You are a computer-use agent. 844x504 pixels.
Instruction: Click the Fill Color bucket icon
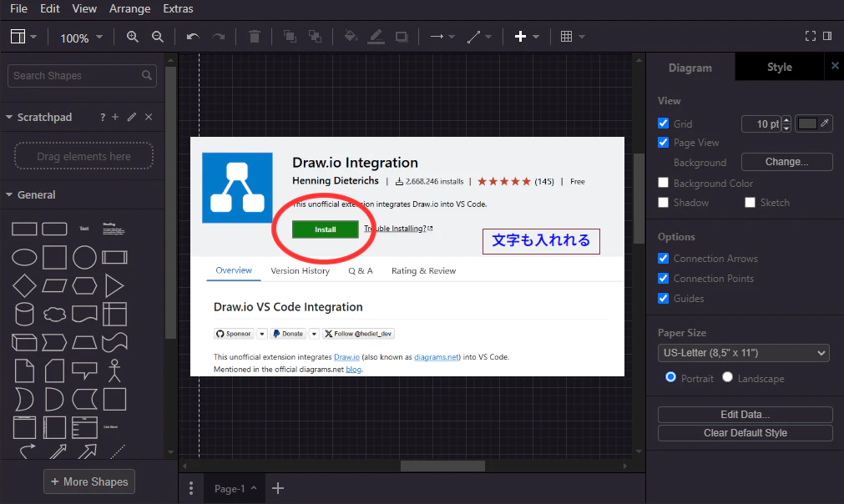[351, 37]
